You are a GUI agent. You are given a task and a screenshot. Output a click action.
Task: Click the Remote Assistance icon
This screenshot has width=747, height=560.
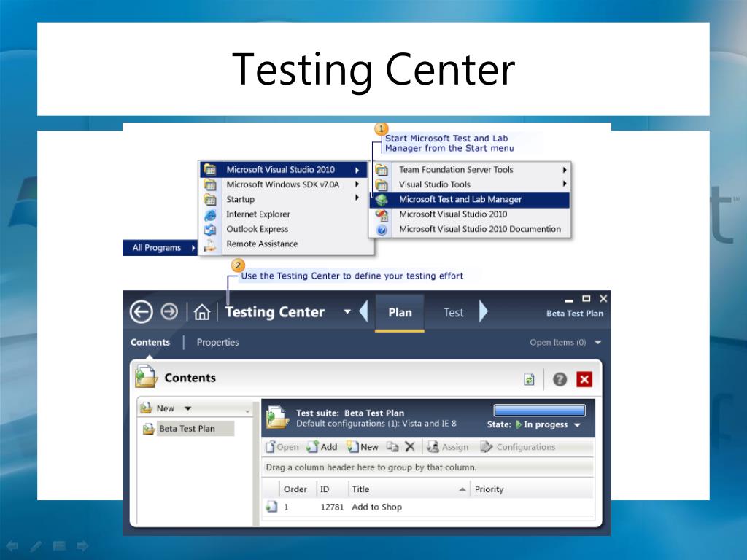pyautogui.click(x=210, y=245)
